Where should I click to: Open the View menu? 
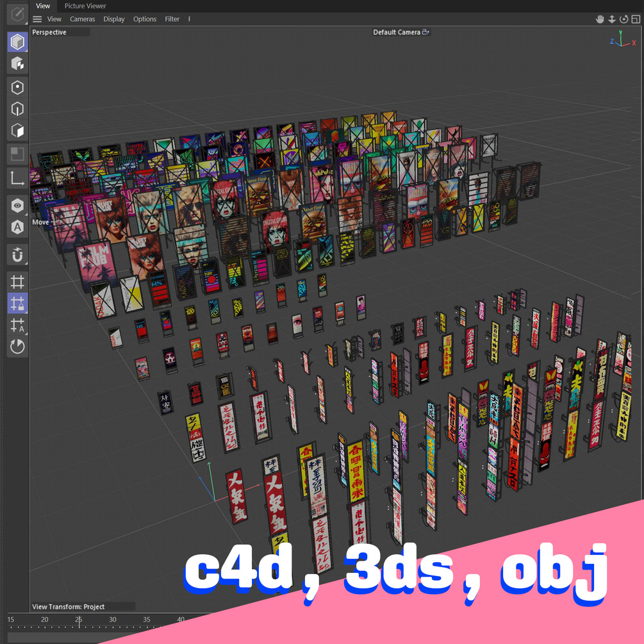click(54, 19)
